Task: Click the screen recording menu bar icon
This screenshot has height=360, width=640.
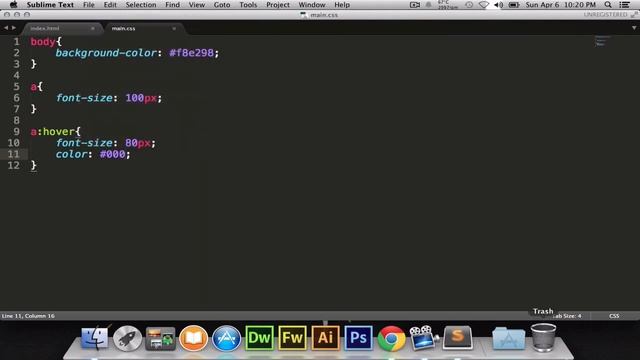Action: tap(415, 5)
